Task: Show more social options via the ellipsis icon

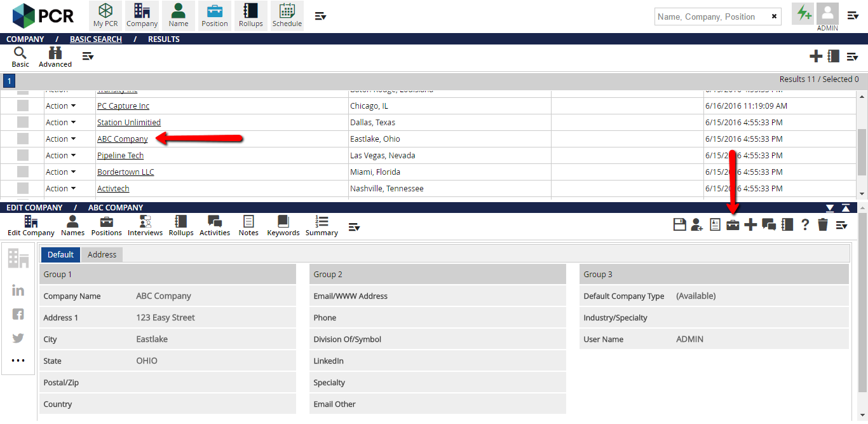Action: [x=18, y=361]
